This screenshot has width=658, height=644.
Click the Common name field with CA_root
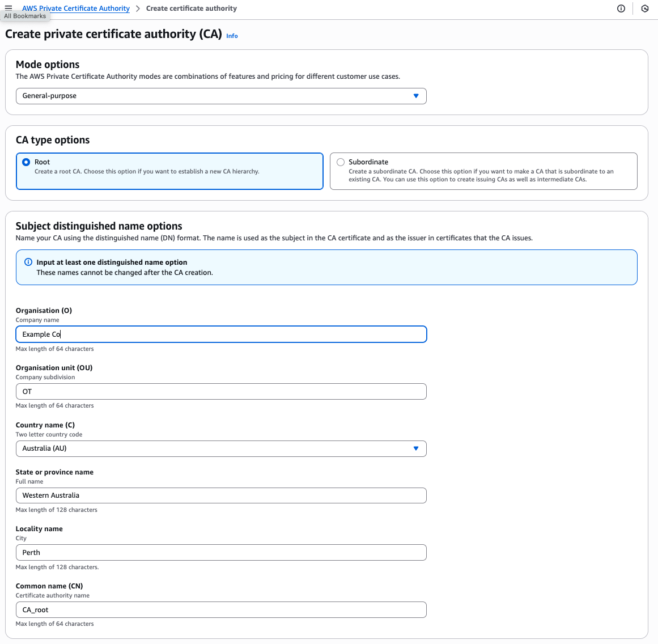coord(221,610)
